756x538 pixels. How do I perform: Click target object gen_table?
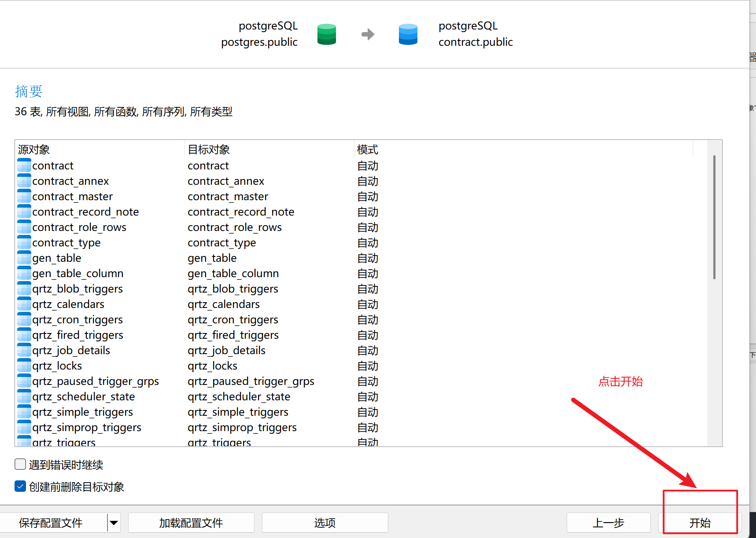(212, 258)
